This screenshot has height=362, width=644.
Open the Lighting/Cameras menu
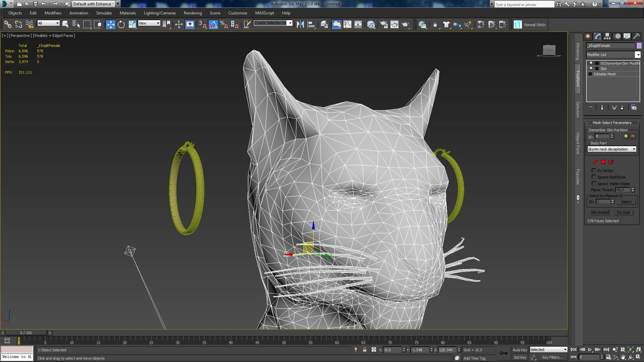click(159, 13)
